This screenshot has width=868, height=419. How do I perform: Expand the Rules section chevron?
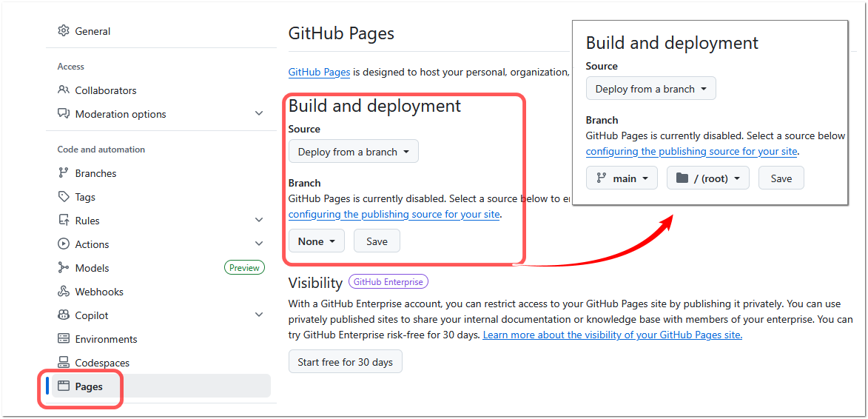click(x=258, y=221)
